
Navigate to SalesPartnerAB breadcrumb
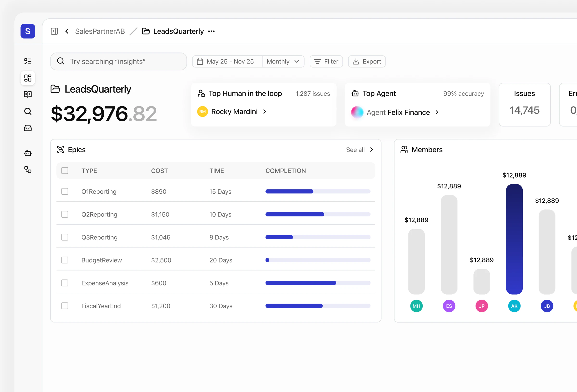click(x=100, y=31)
